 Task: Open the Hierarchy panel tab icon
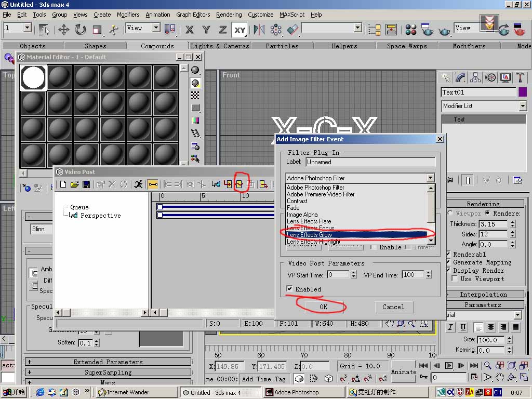[x=475, y=77]
